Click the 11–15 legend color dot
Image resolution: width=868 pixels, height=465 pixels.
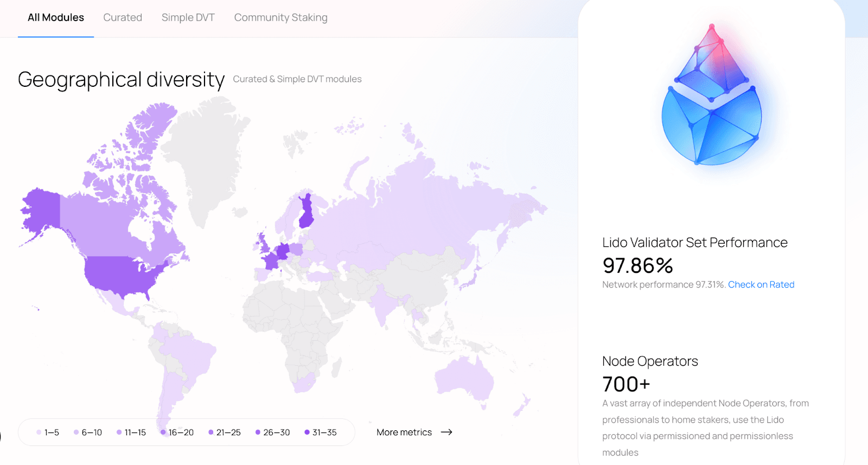coord(119,432)
